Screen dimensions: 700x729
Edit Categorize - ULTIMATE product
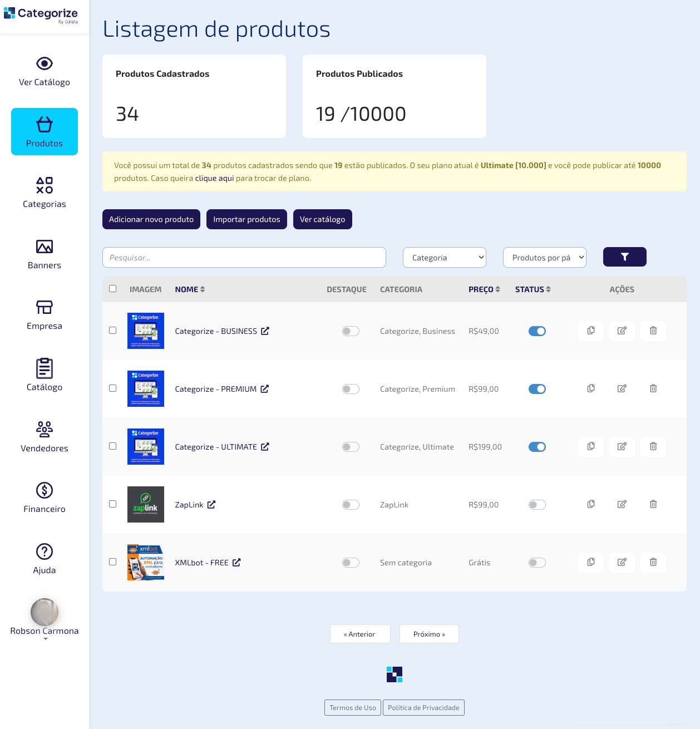coord(622,446)
